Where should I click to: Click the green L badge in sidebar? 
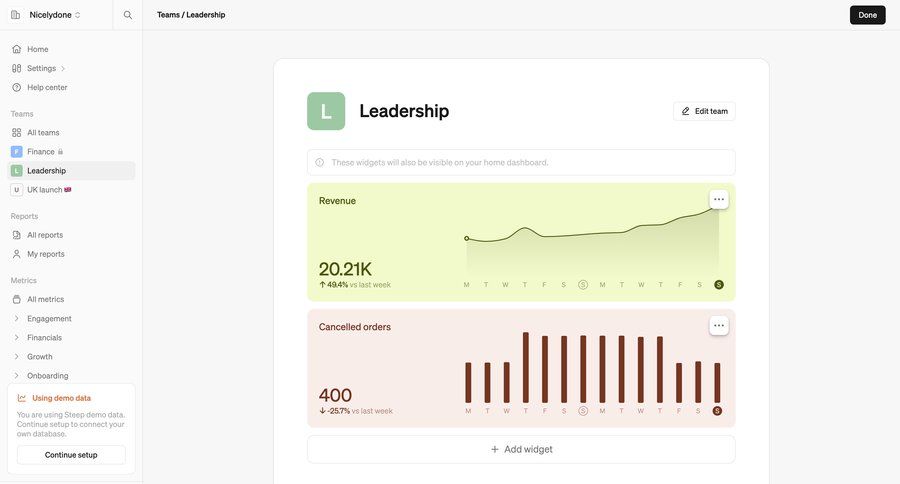(x=17, y=171)
